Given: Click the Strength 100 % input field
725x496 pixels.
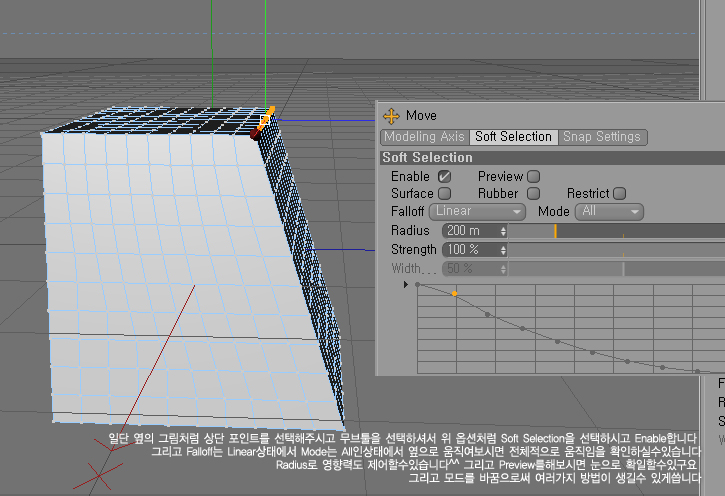Looking at the screenshot, I should pyautogui.click(x=468, y=250).
